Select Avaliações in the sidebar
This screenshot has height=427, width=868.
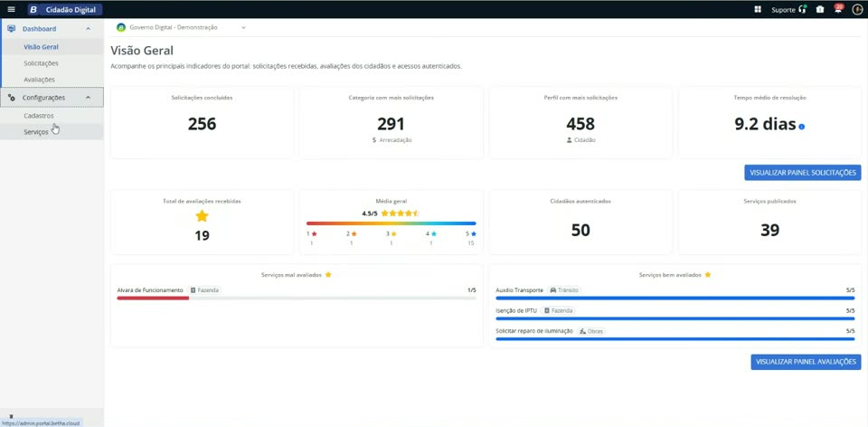point(39,80)
